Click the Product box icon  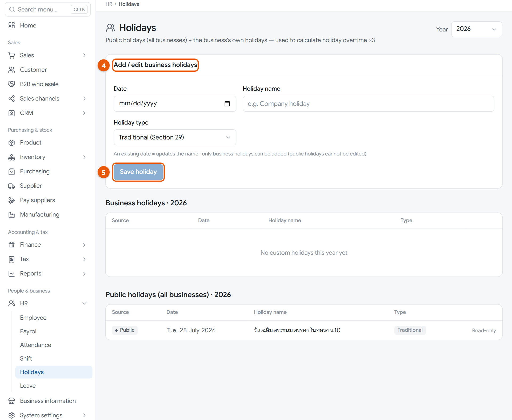point(11,143)
